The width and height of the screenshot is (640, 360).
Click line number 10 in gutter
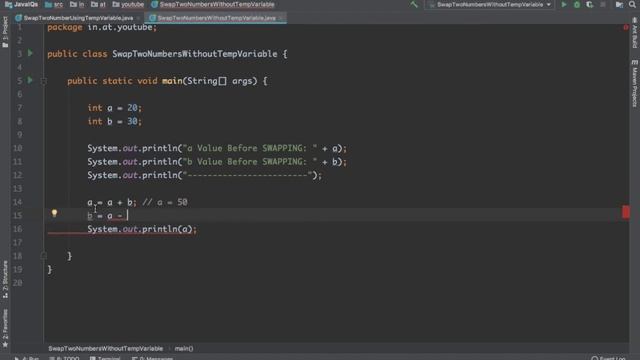click(x=18, y=148)
